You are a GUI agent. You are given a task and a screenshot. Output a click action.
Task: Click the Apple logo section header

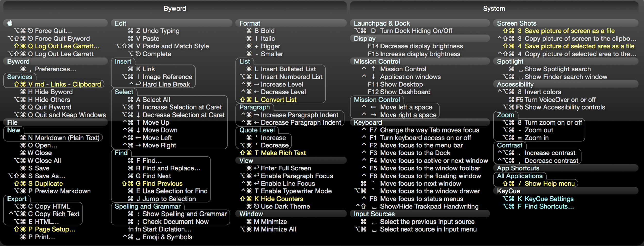55,23
